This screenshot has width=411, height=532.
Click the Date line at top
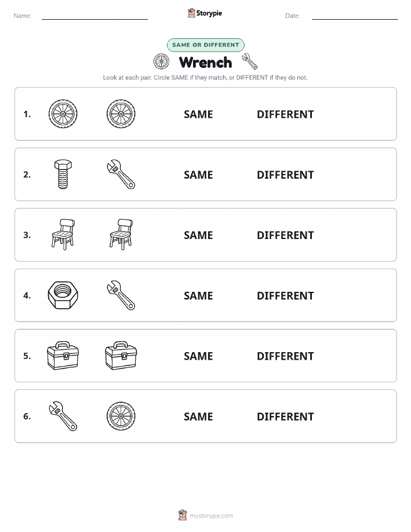click(x=355, y=16)
